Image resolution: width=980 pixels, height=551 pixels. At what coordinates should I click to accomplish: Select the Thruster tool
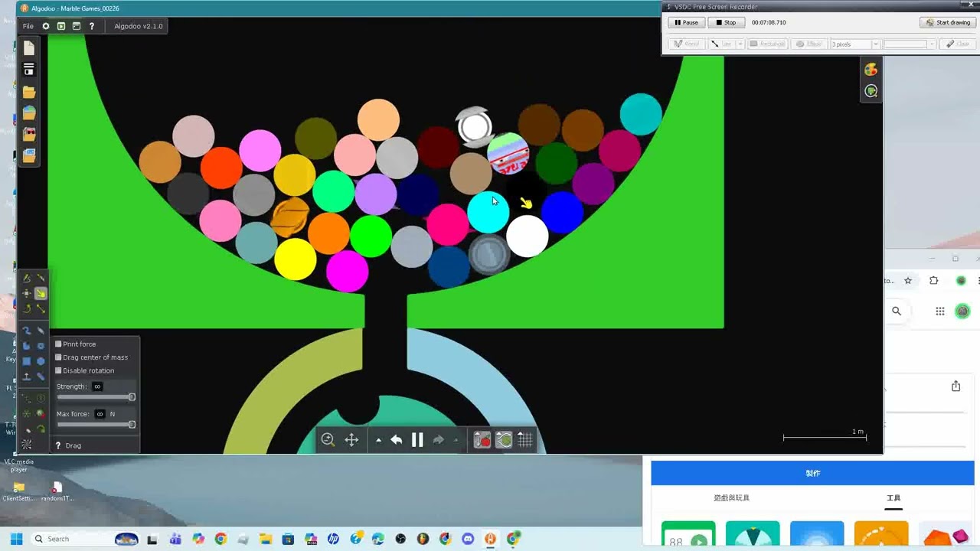click(41, 413)
